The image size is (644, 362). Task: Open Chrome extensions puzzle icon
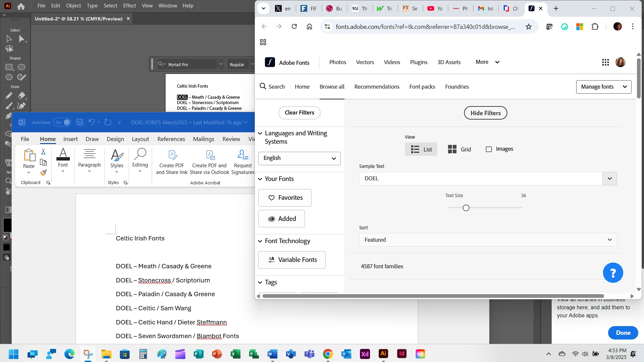[595, 27]
